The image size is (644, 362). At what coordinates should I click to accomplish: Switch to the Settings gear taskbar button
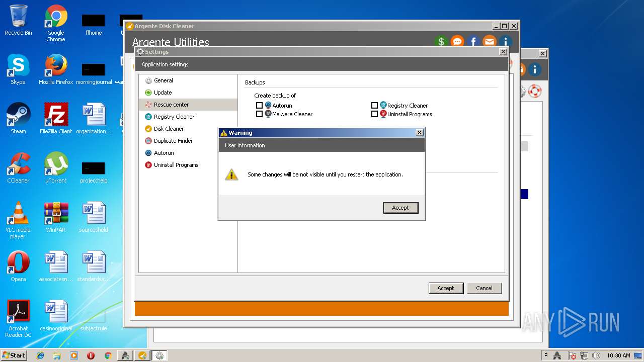click(x=159, y=355)
